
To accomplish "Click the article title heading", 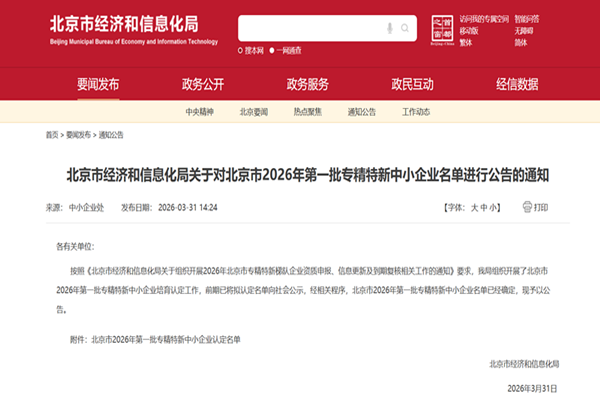I will (308, 175).
